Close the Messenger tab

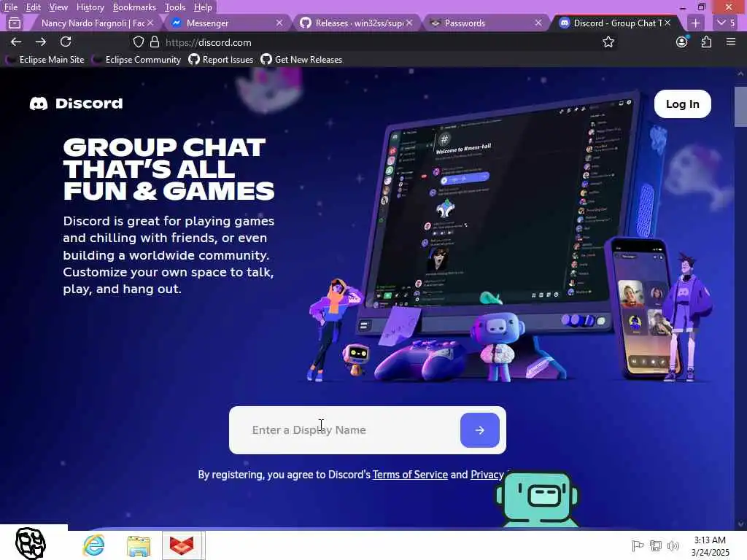[x=279, y=23]
